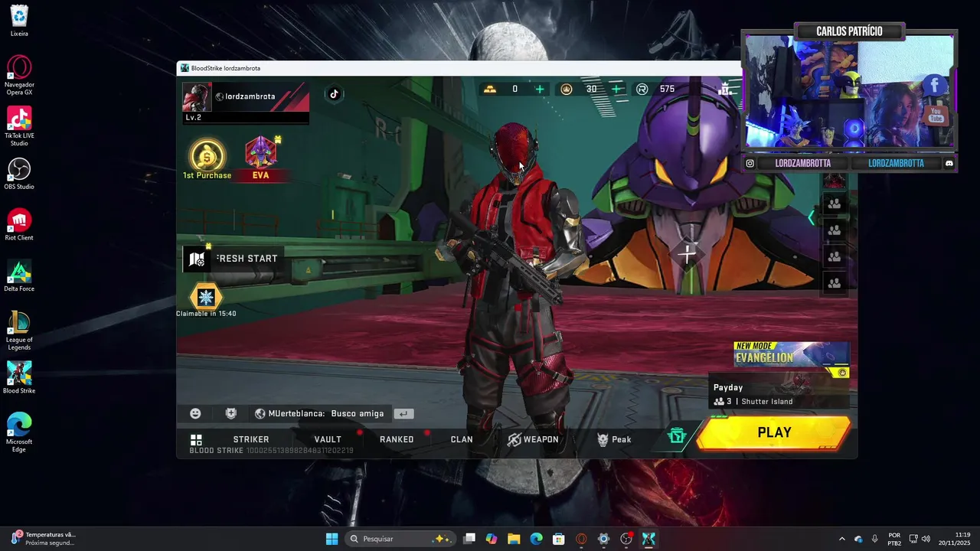Open Lixeira recycle bin on desktop
980x551 pixels.
[19, 21]
